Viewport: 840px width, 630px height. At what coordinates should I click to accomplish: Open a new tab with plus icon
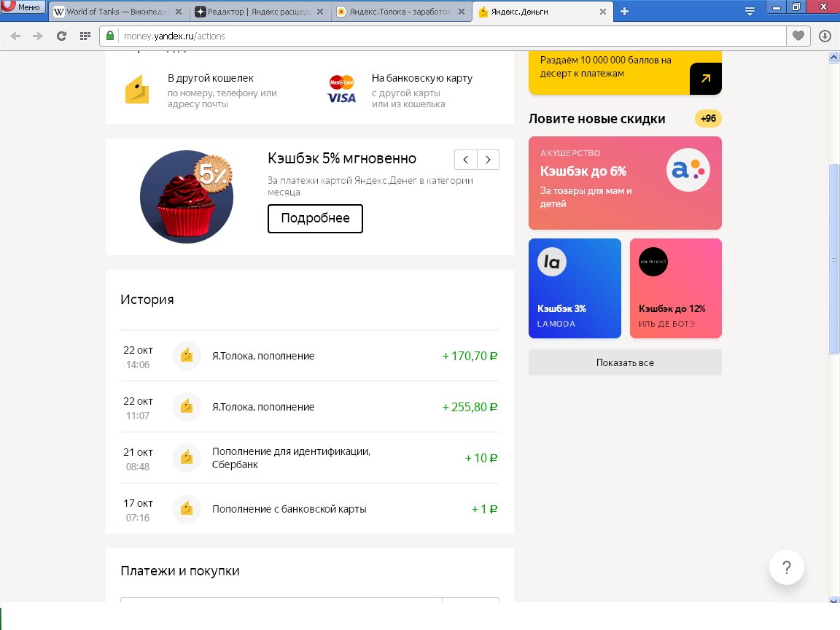coord(624,11)
